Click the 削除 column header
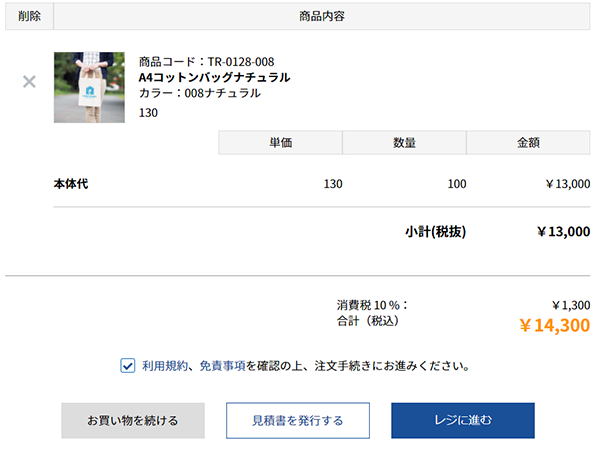The width and height of the screenshot is (600, 449). [29, 16]
